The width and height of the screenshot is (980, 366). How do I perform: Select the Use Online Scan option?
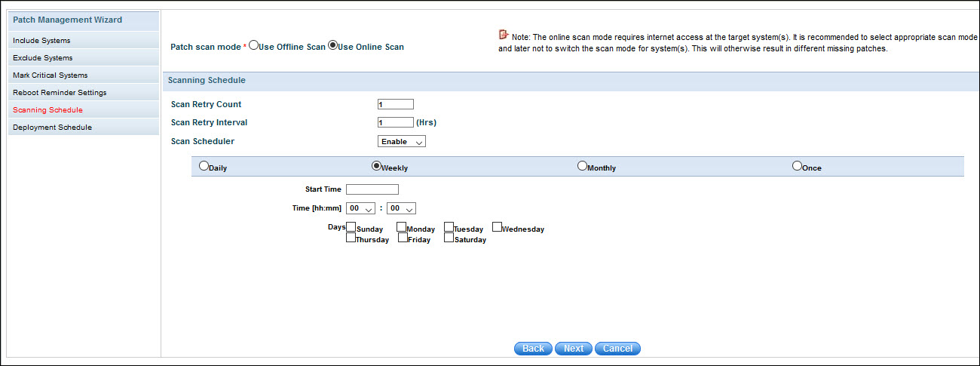click(332, 45)
